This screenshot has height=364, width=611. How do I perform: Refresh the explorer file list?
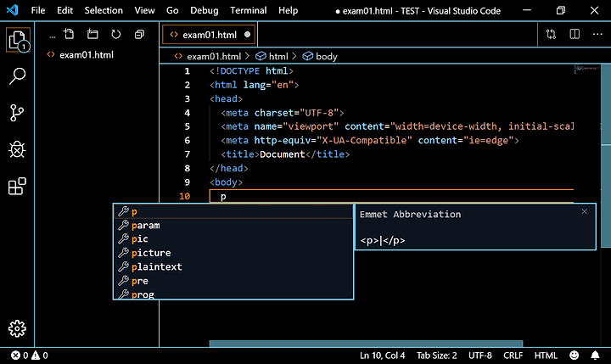pos(115,34)
